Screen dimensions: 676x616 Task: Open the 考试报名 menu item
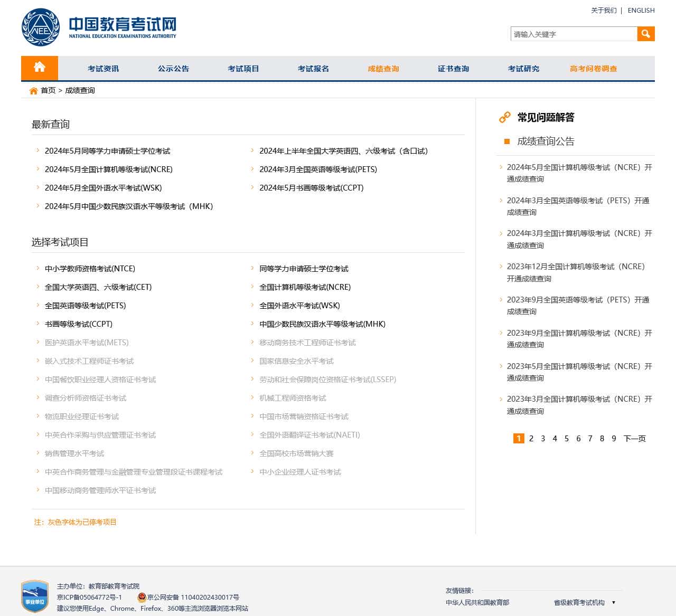tap(313, 68)
